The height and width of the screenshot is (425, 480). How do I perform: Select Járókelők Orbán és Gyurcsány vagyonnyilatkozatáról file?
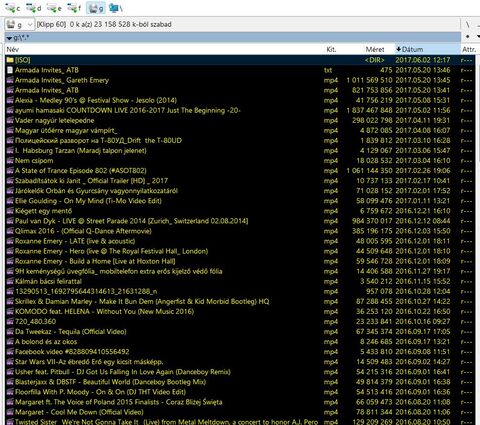96,191
